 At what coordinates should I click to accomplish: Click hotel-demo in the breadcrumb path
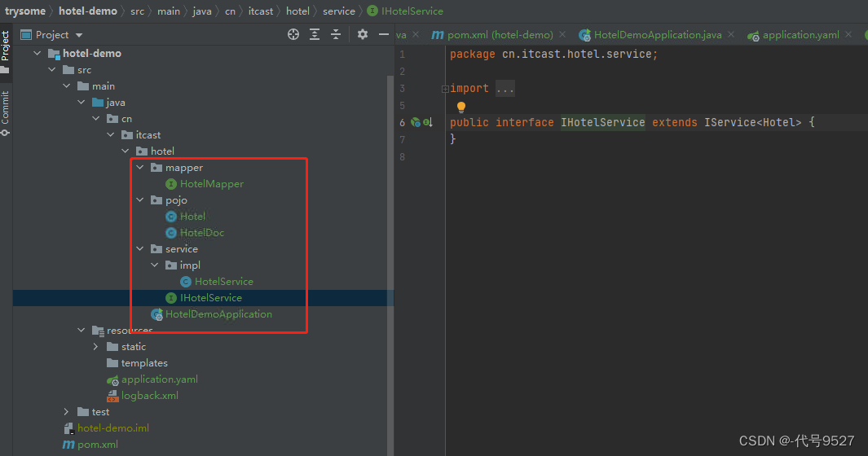pos(88,11)
